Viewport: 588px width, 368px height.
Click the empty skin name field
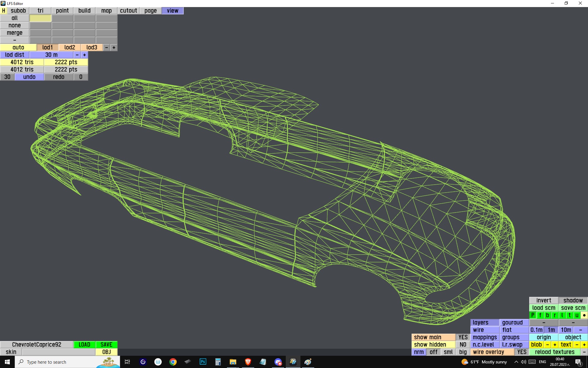click(58, 352)
